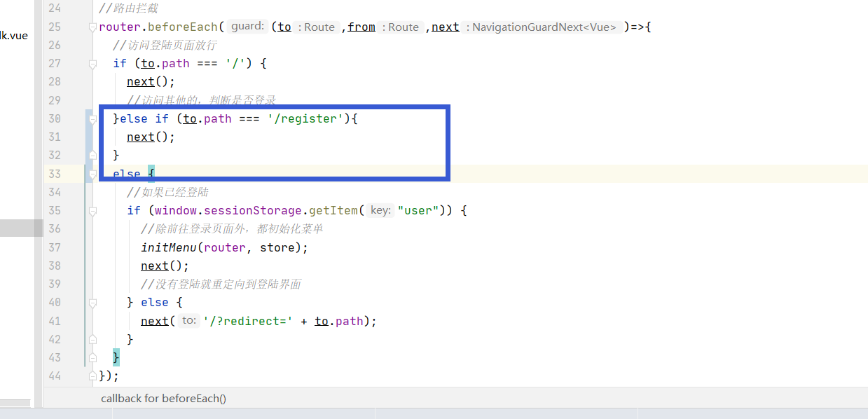
Task: Click the NavigationGuardNext<Vue> type annotation
Action: (540, 27)
